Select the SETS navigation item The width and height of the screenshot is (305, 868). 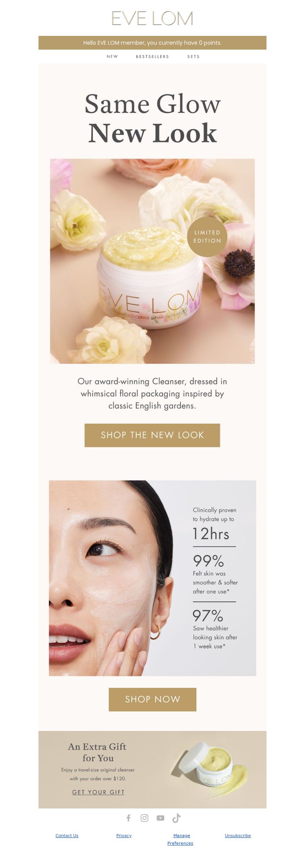click(x=193, y=56)
